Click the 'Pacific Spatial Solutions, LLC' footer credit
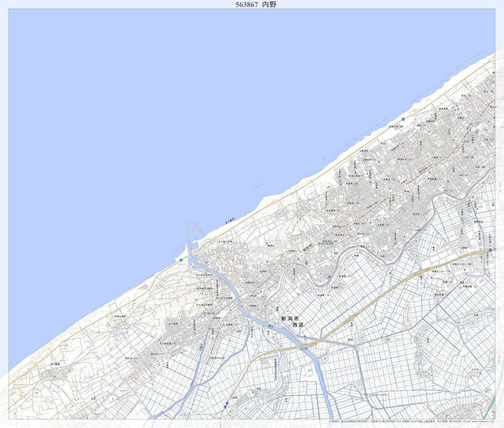504x428 pixels. coord(479,422)
